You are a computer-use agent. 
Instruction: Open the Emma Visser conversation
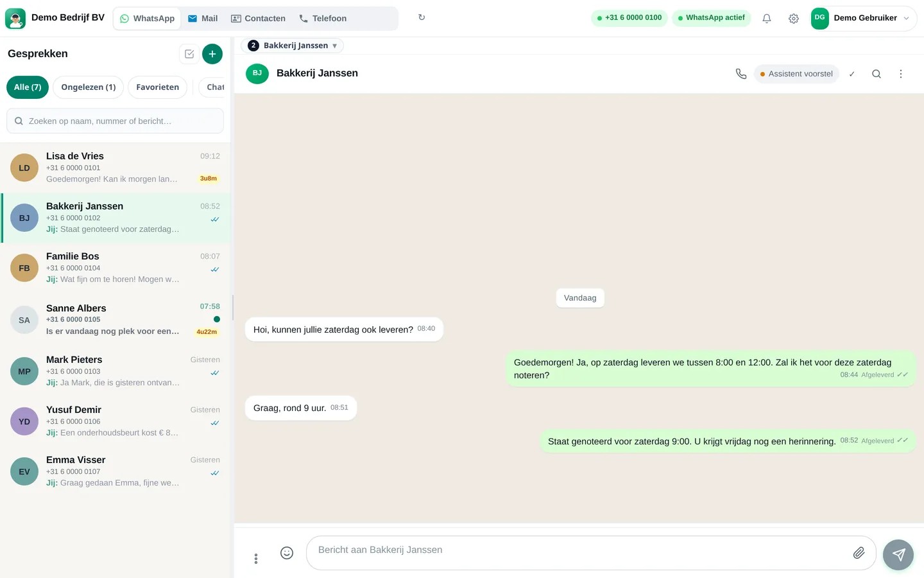pos(116,472)
